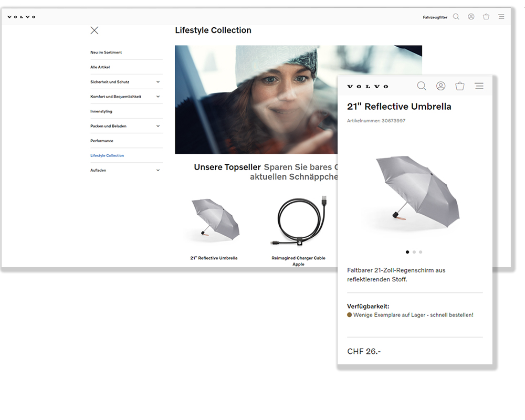Expand the Aufladen chevron
525x420 pixels.
158,170
